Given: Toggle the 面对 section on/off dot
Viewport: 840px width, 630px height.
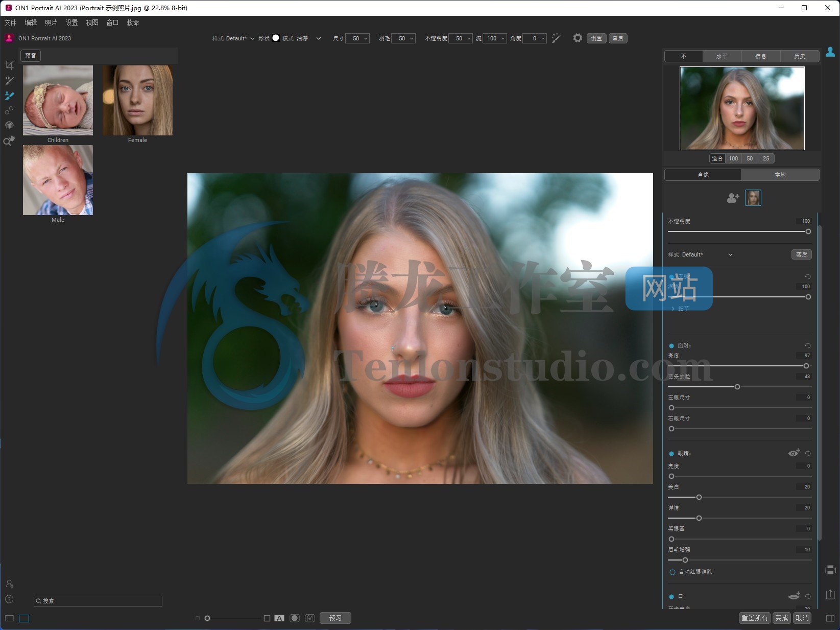Looking at the screenshot, I should point(671,346).
